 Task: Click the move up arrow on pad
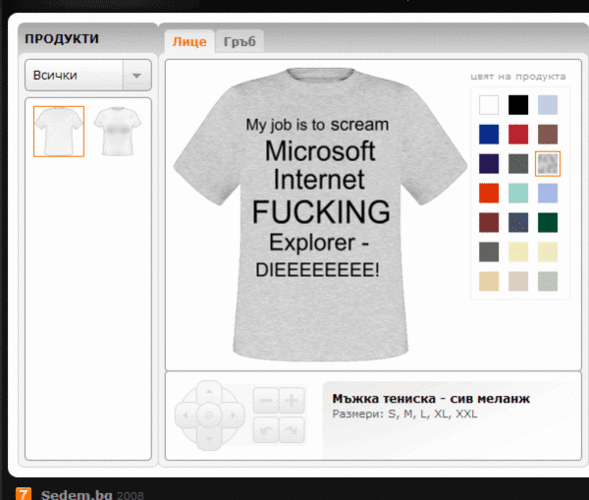209,392
